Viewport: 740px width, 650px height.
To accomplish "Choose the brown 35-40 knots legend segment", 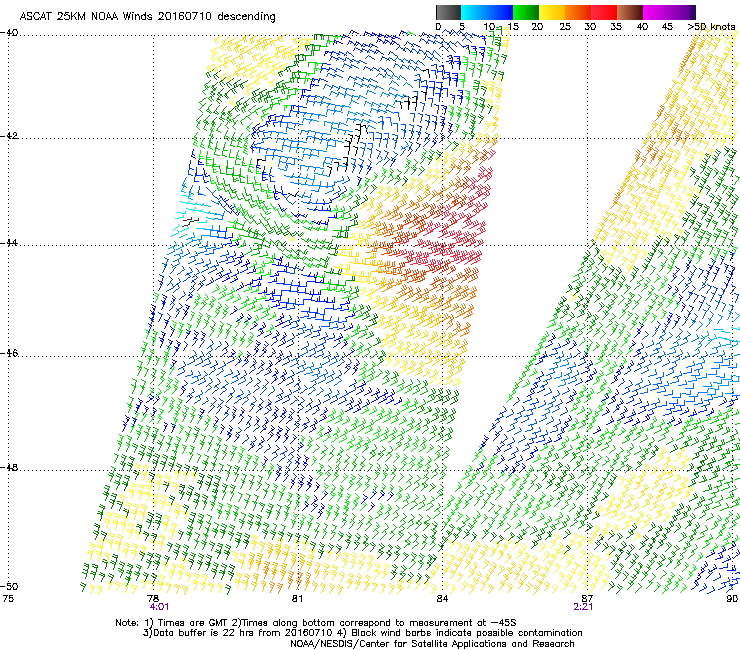I will 630,12.
